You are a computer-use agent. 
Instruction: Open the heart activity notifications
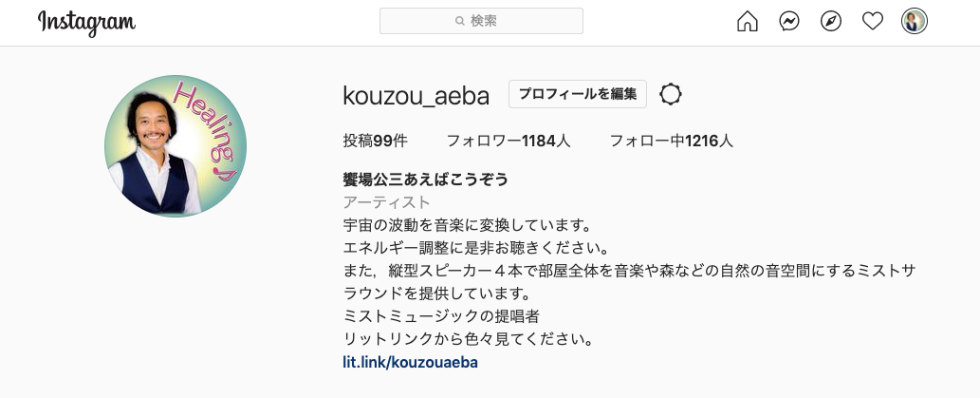873,22
